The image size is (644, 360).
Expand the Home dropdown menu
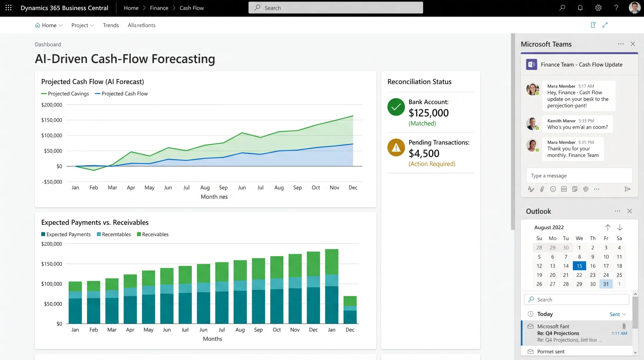point(49,25)
